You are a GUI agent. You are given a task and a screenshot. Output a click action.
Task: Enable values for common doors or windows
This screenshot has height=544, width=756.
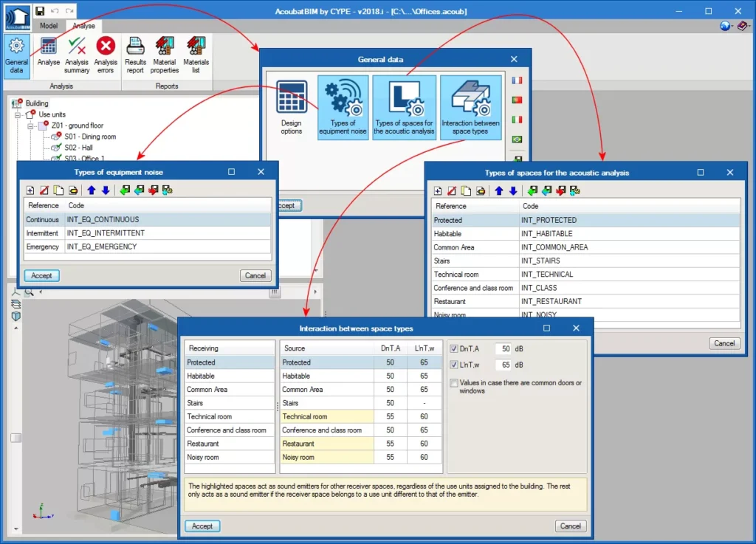(454, 383)
